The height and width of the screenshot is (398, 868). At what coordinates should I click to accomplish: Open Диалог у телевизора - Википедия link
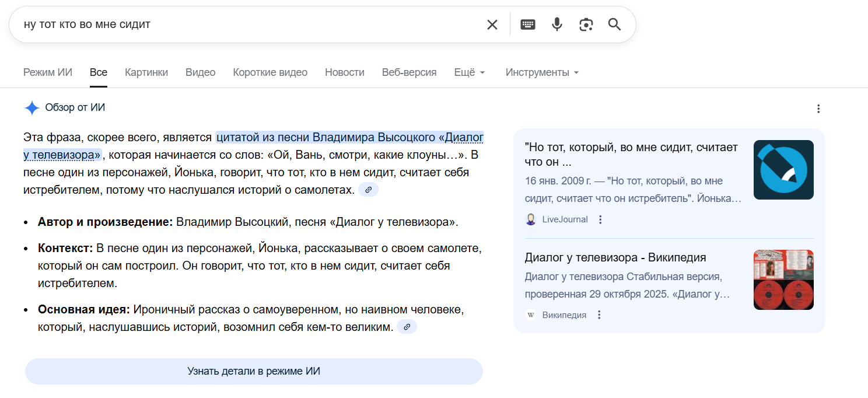pos(615,257)
